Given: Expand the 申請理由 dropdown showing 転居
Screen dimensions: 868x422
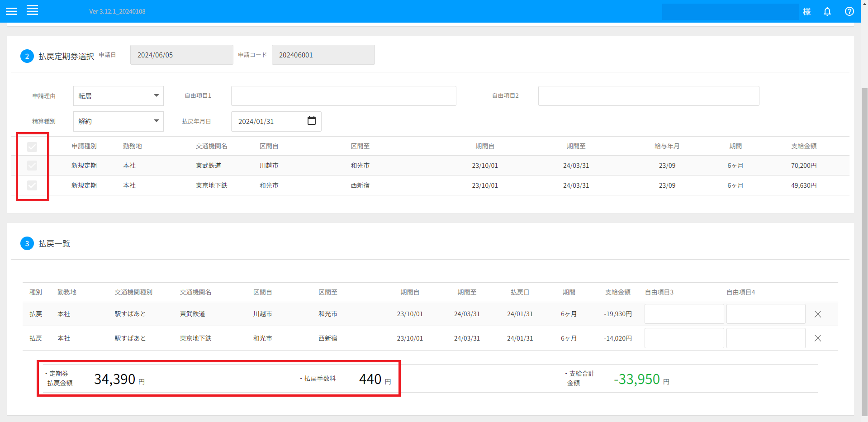Looking at the screenshot, I should 119,96.
